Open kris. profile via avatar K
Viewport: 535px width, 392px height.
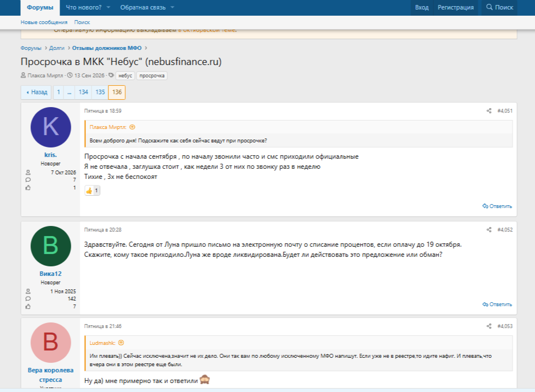pos(51,127)
